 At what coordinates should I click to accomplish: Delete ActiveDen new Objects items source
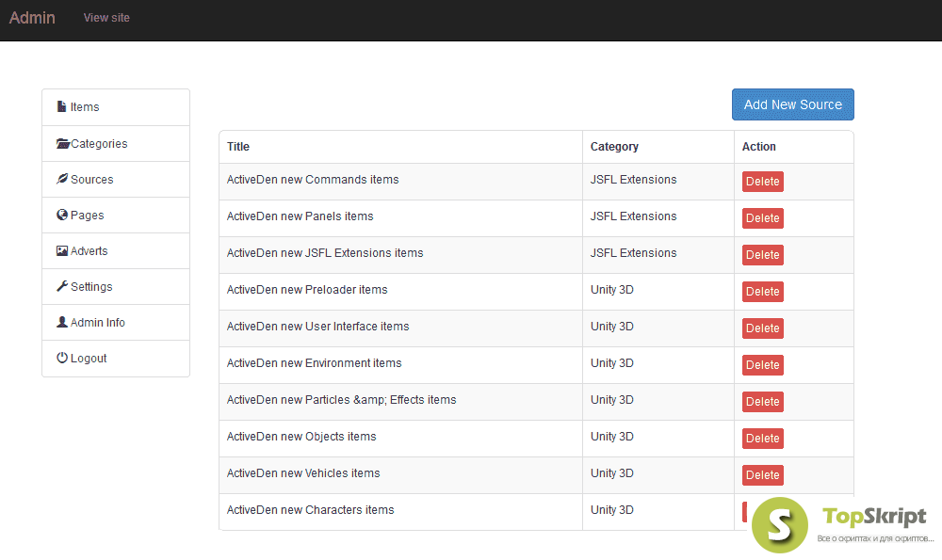[x=762, y=439]
